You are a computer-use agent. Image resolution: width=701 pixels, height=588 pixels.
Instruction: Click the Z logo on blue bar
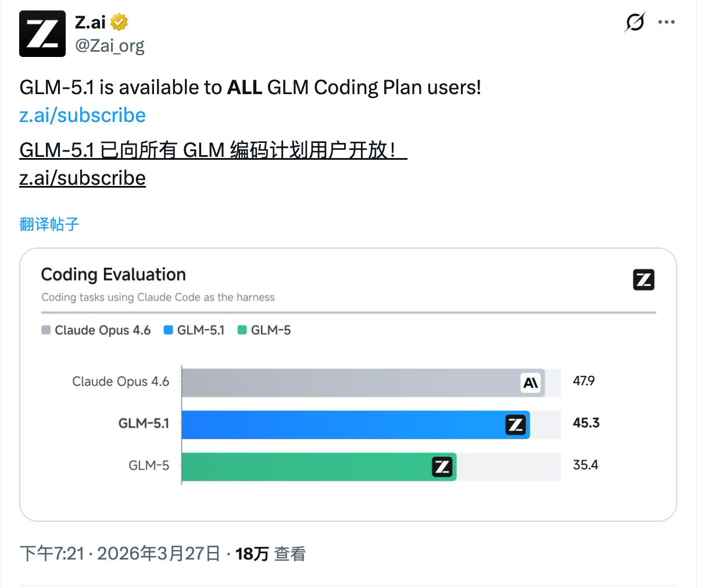coord(516,425)
